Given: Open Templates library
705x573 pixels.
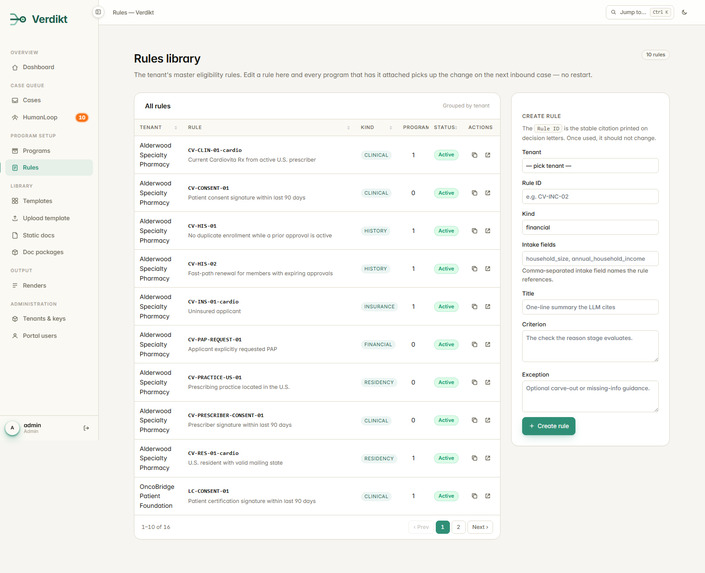Looking at the screenshot, I should click(49, 201).
